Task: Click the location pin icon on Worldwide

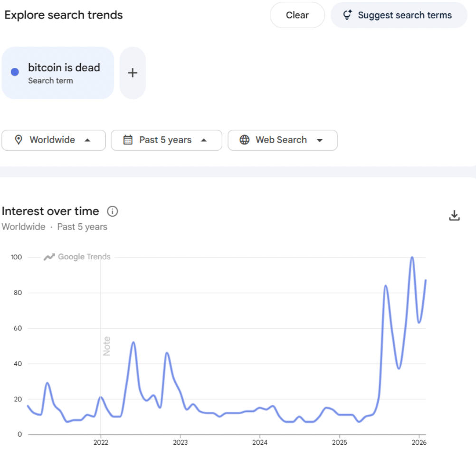Action: tap(19, 140)
